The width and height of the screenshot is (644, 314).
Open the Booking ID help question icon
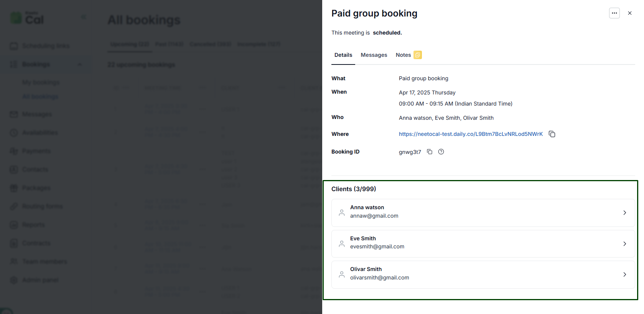click(441, 152)
